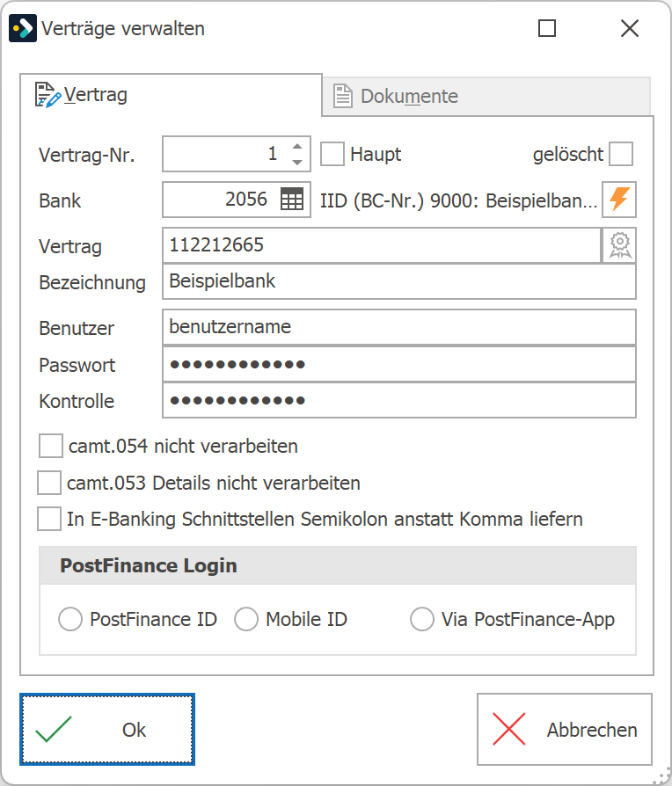The width and height of the screenshot is (672, 786).
Task: Tick the gelöscht checkbox
Action: coord(621,154)
